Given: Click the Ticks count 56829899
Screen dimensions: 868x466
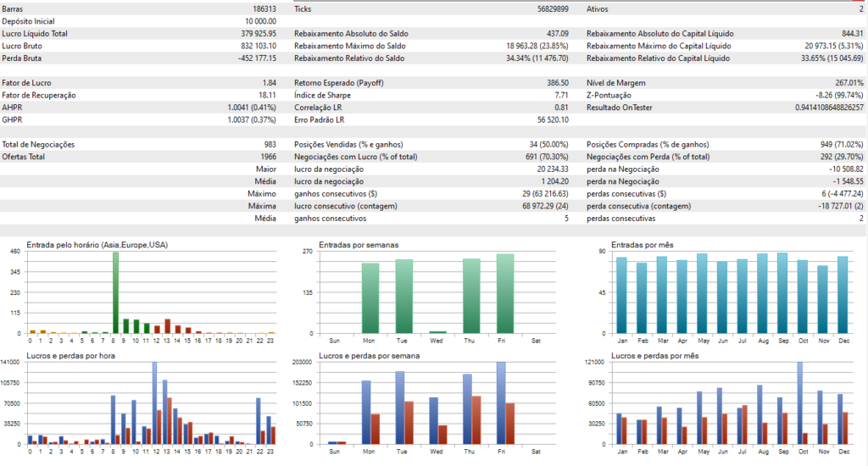Looking at the screenshot, I should point(548,8).
